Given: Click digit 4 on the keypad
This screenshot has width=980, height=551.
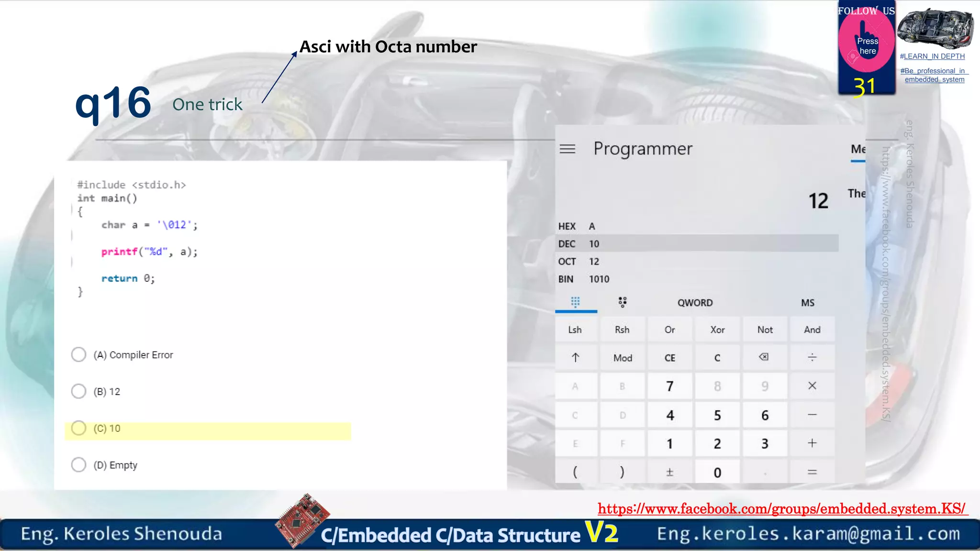Looking at the screenshot, I should point(670,415).
